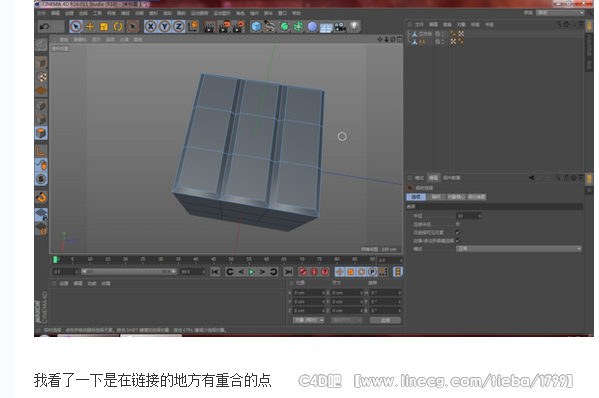The height and width of the screenshot is (398, 599).
Task: Click the position X 0 cm field
Action: click(x=308, y=293)
